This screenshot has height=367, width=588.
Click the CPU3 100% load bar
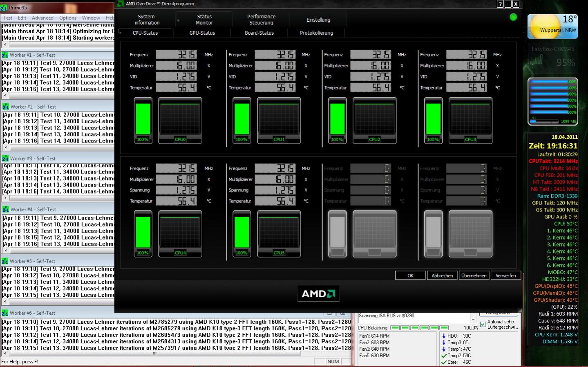tap(433, 120)
